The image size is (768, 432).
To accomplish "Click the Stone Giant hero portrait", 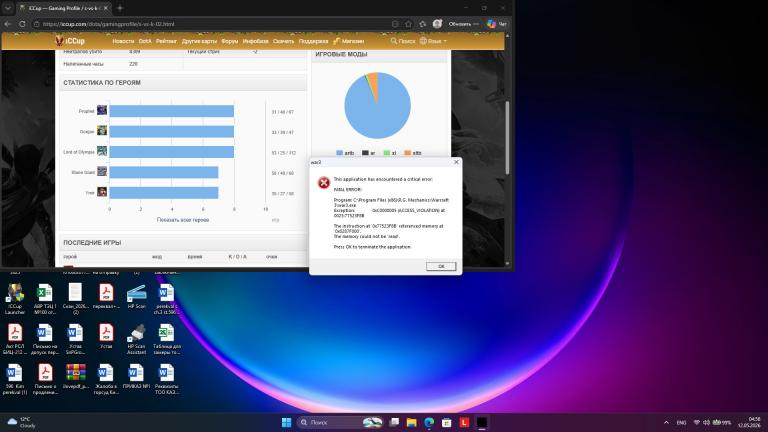I will click(102, 171).
